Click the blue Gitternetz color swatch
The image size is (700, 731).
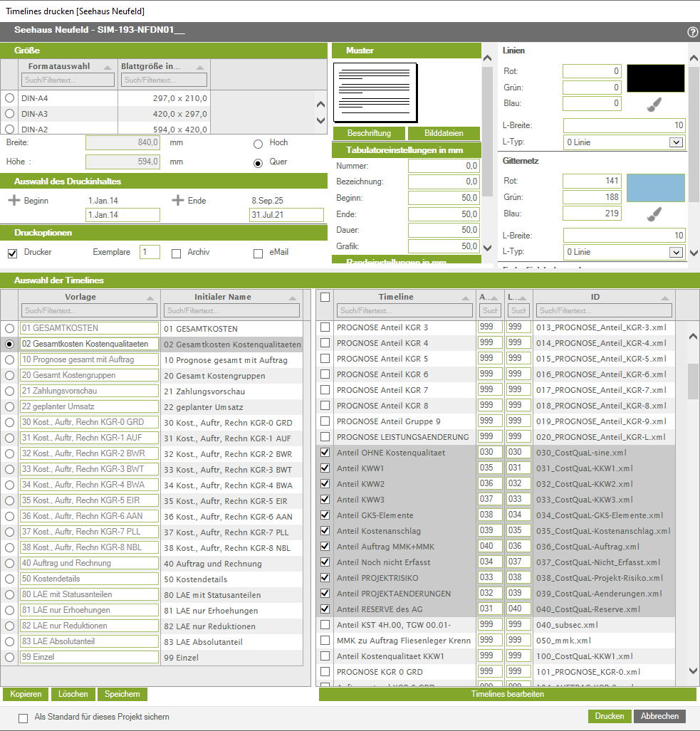pyautogui.click(x=656, y=188)
